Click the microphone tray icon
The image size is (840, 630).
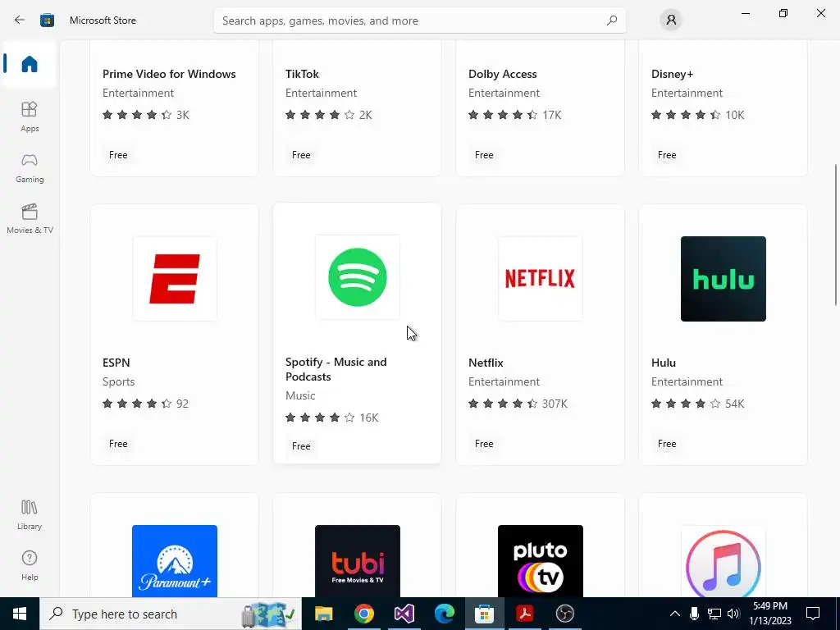click(694, 614)
